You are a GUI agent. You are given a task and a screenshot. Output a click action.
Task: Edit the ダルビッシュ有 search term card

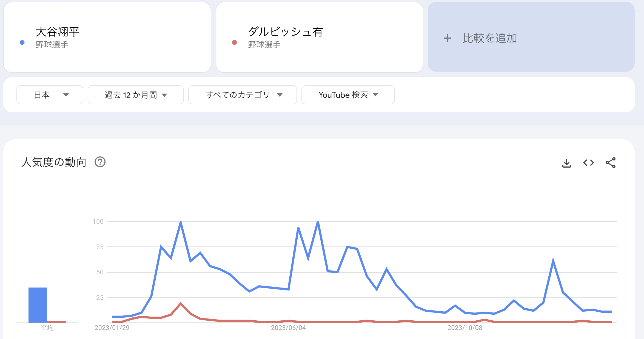pos(320,37)
